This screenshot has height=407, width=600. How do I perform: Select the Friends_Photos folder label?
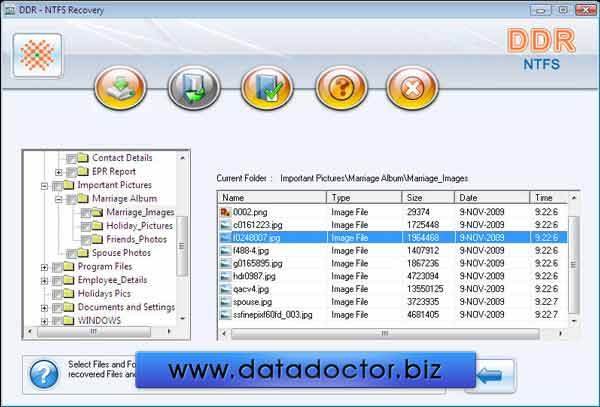coord(137,239)
